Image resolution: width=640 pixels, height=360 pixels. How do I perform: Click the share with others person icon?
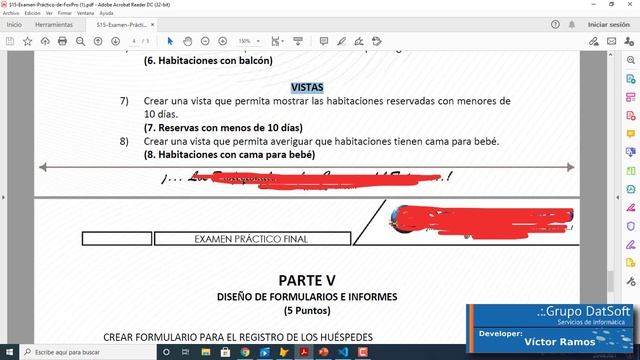[629, 41]
